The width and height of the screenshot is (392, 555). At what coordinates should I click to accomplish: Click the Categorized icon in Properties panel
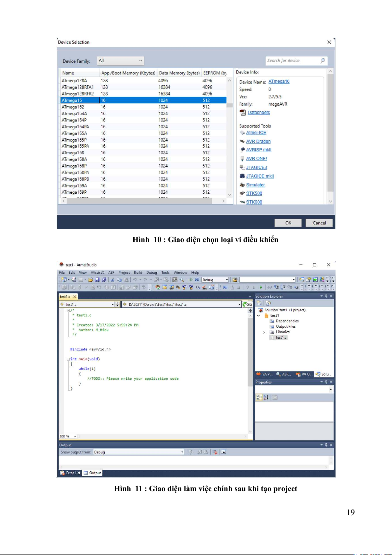[259, 397]
